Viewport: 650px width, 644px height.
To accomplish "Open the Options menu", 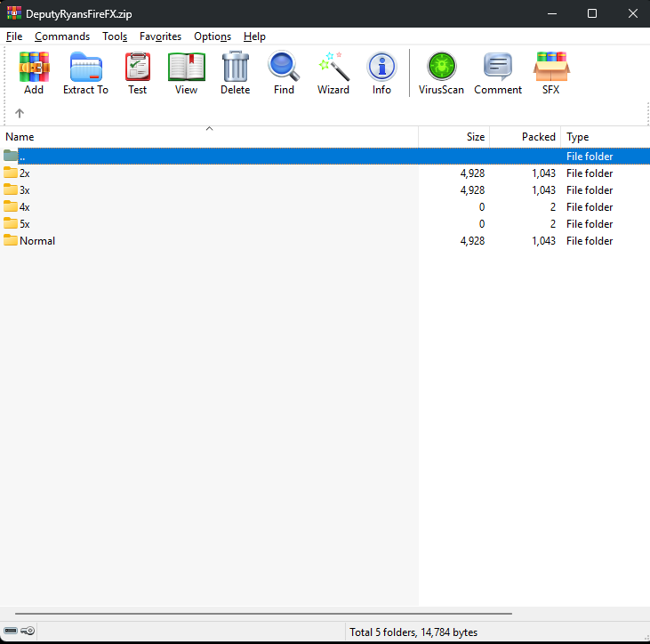I will pyautogui.click(x=213, y=36).
